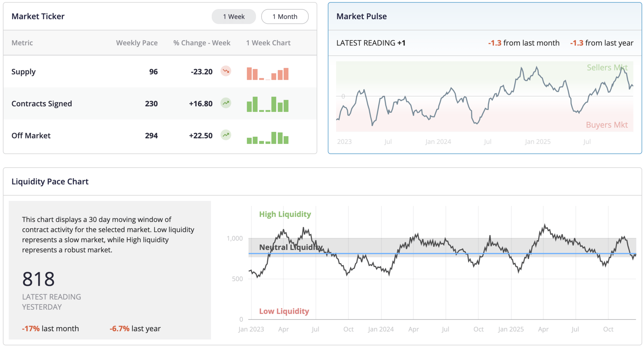644x348 pixels.
Task: Click the Weekly Pace column header
Action: point(137,43)
